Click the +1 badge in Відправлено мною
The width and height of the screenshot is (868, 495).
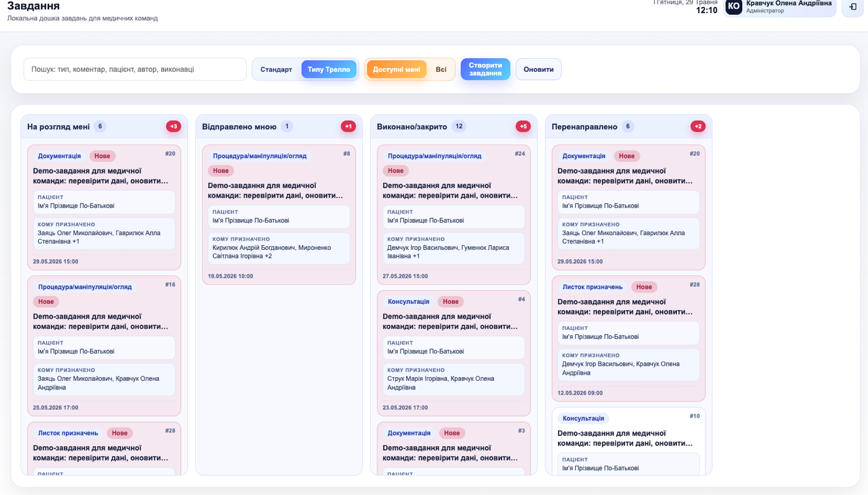click(x=348, y=127)
